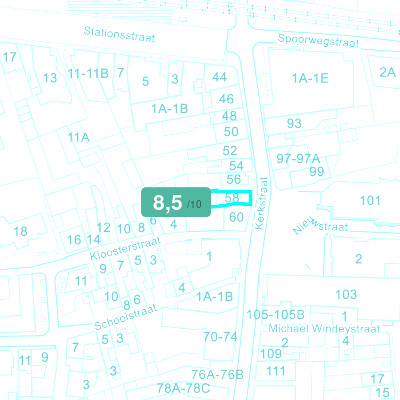Click the Michael Windeystraat street label

pos(324,329)
